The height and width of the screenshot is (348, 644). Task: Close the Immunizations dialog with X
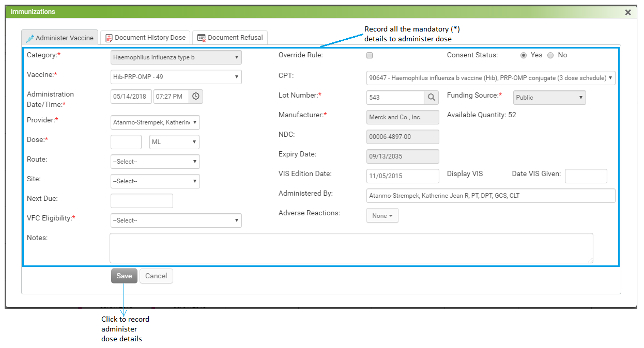coord(628,12)
